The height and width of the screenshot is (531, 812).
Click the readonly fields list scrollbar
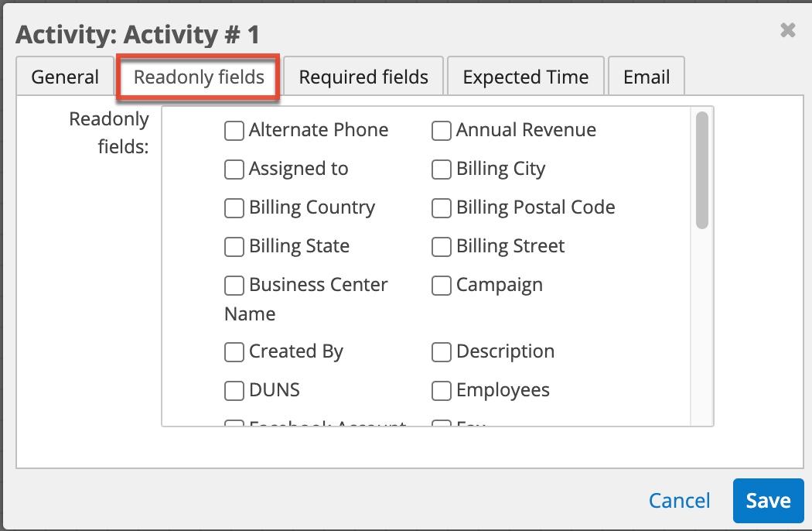(702, 170)
